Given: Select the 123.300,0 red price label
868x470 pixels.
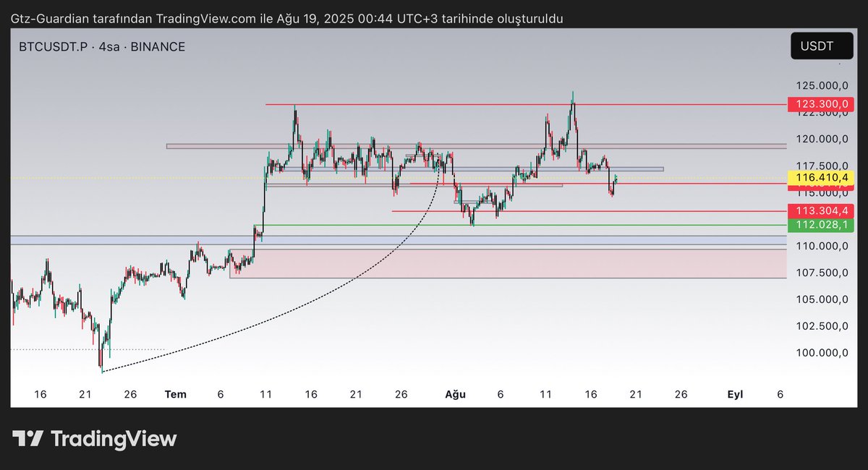Looking at the screenshot, I should pos(821,104).
